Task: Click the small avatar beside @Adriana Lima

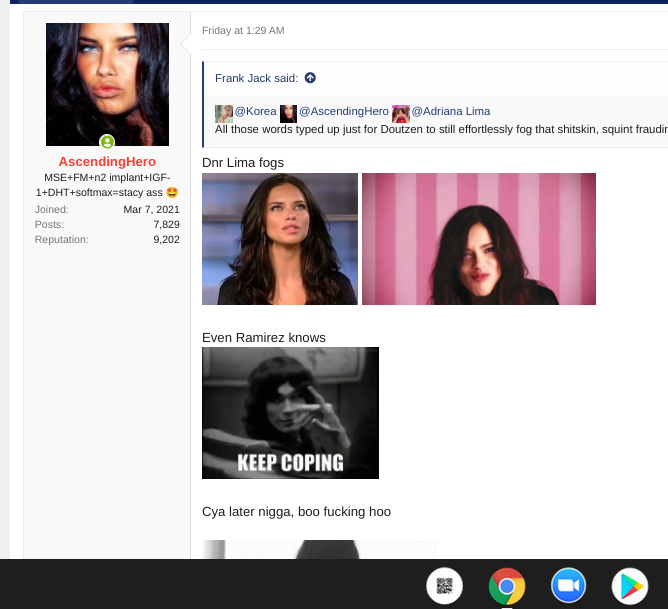Action: [401, 114]
